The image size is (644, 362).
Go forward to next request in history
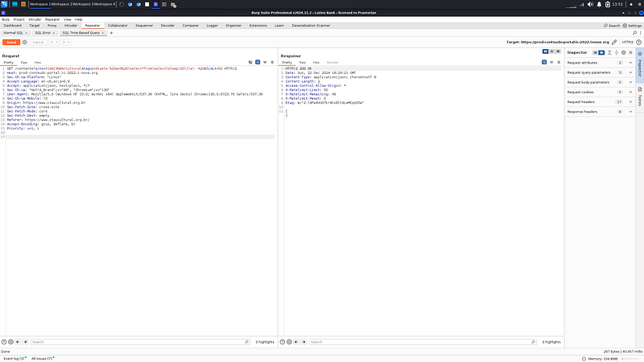click(x=64, y=43)
